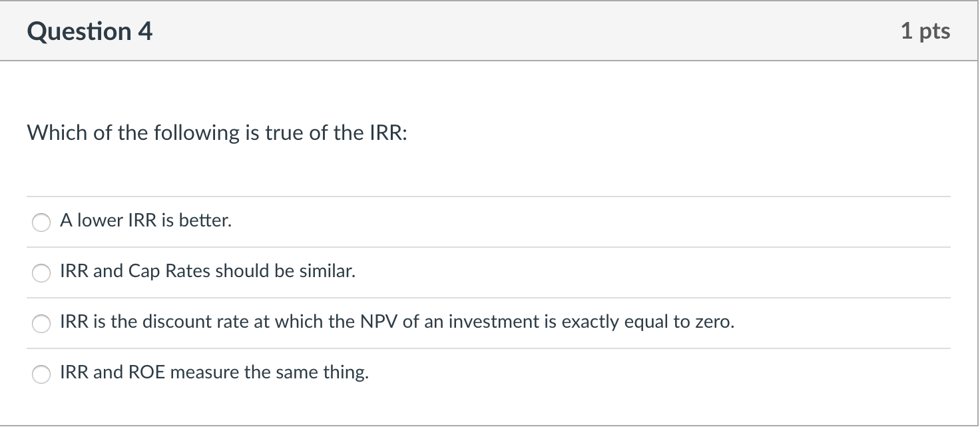Click the '1 pts' points label

coord(925,31)
